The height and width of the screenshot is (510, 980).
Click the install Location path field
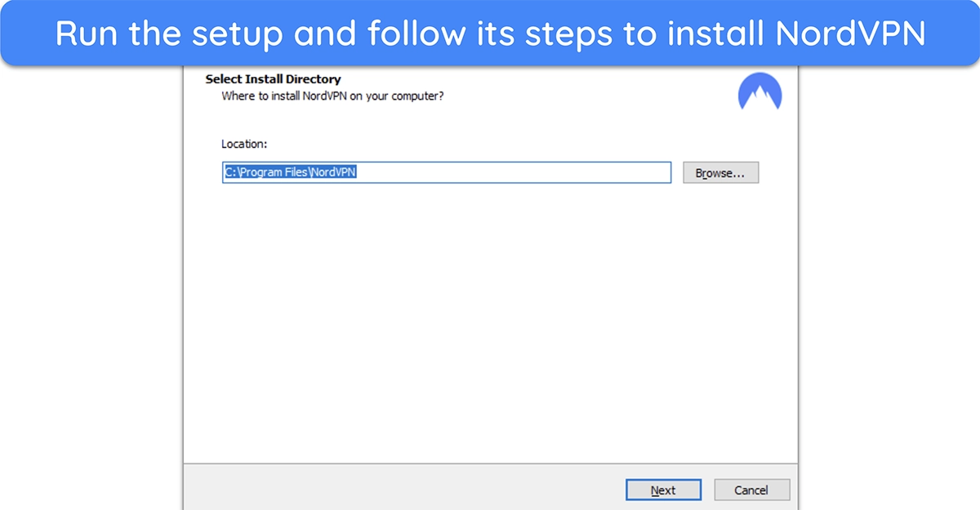(x=447, y=172)
